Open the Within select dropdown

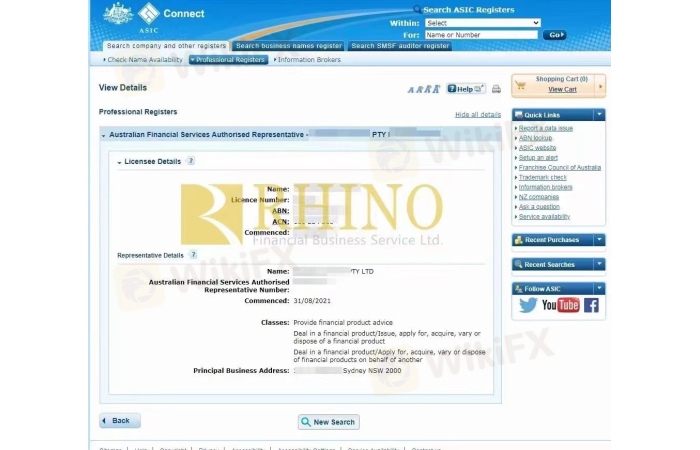[482, 22]
